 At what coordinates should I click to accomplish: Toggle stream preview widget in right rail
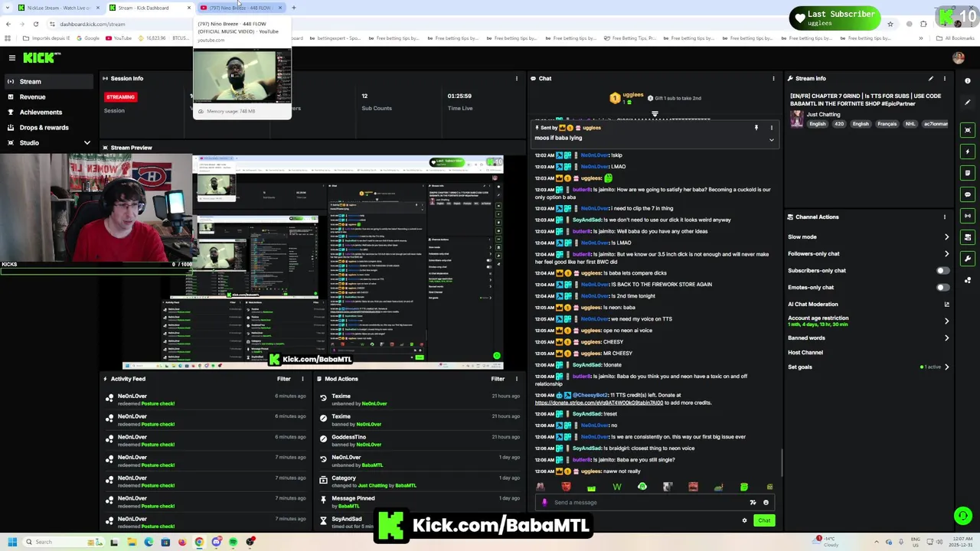pyautogui.click(x=968, y=130)
